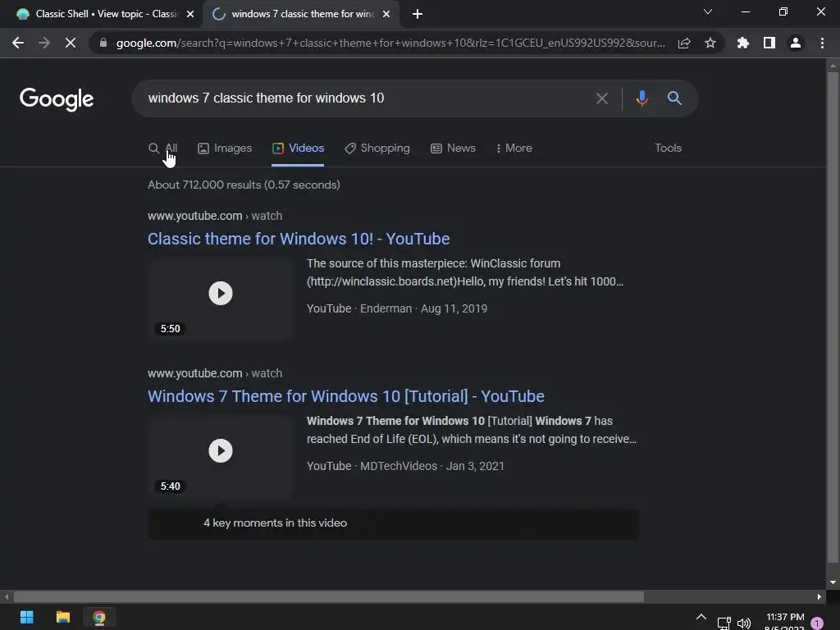Stop loading the page
Image resolution: width=840 pixels, height=630 pixels.
pos(71,43)
